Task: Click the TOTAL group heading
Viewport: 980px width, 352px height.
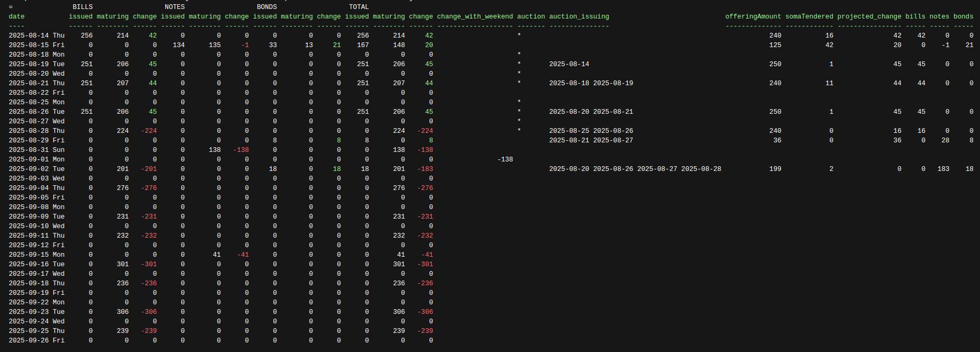Action: [x=359, y=7]
